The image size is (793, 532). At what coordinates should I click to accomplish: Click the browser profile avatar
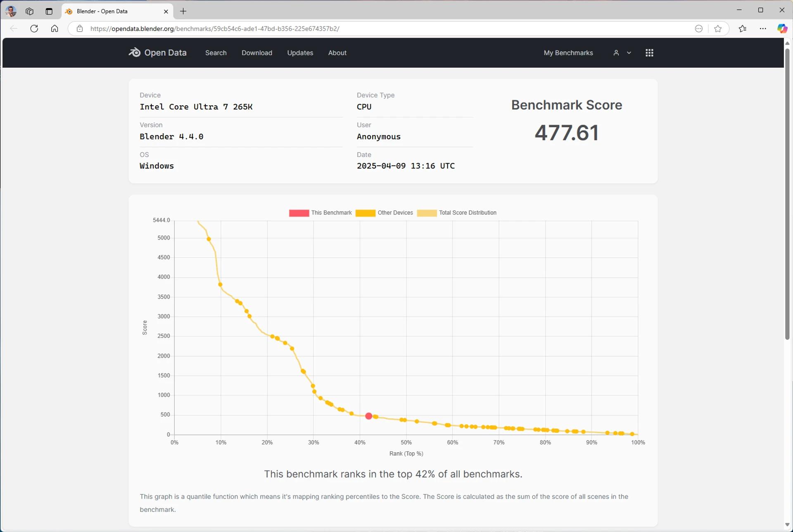point(11,11)
